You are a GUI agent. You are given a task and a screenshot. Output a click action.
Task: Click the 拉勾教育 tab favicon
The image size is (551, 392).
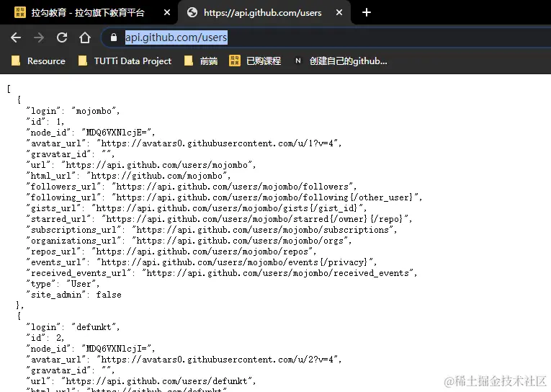coord(20,12)
